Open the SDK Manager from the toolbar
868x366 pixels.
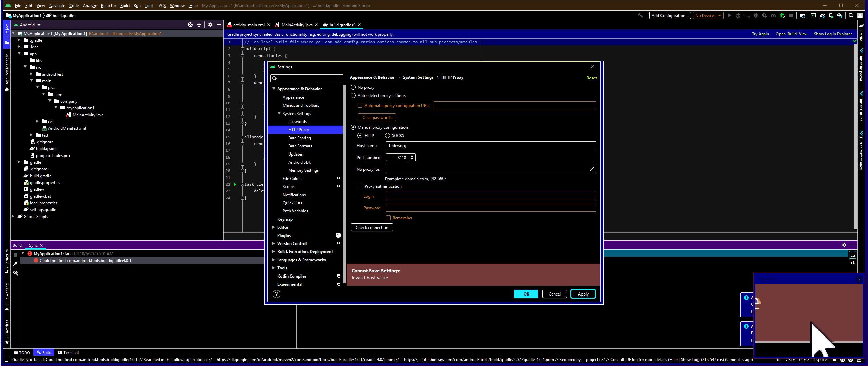[841, 15]
